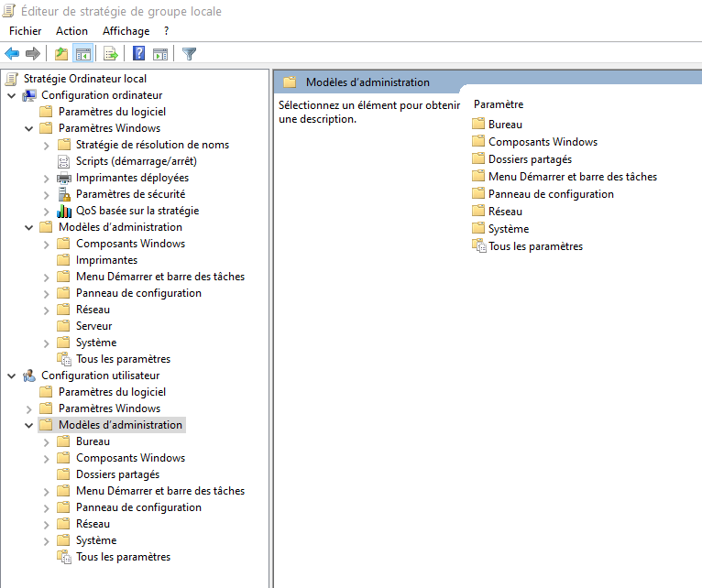Expand Paramètres Windows under Configuration utilisateur
The height and width of the screenshot is (588, 702).
(x=28, y=408)
